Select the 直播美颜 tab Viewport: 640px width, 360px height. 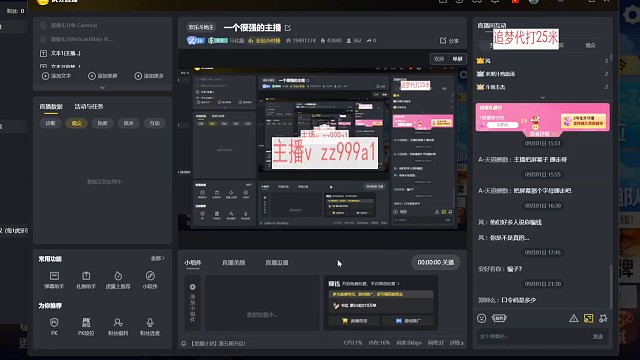click(233, 262)
